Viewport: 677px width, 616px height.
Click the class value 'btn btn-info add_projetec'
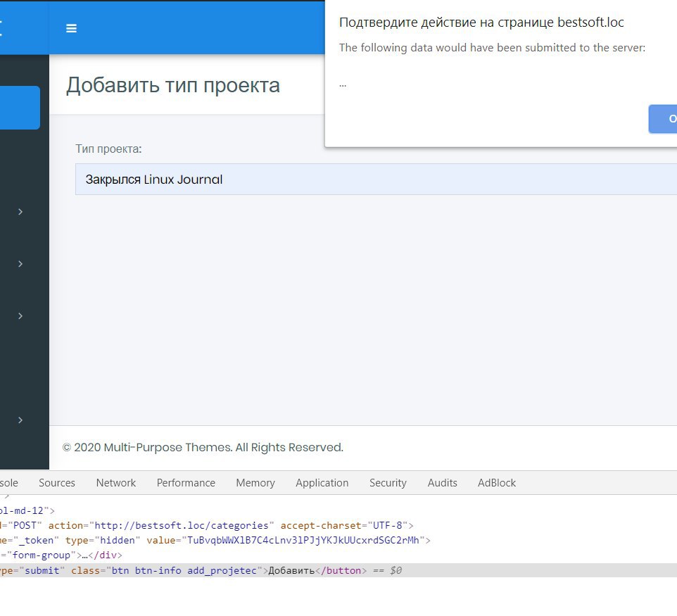coord(184,571)
